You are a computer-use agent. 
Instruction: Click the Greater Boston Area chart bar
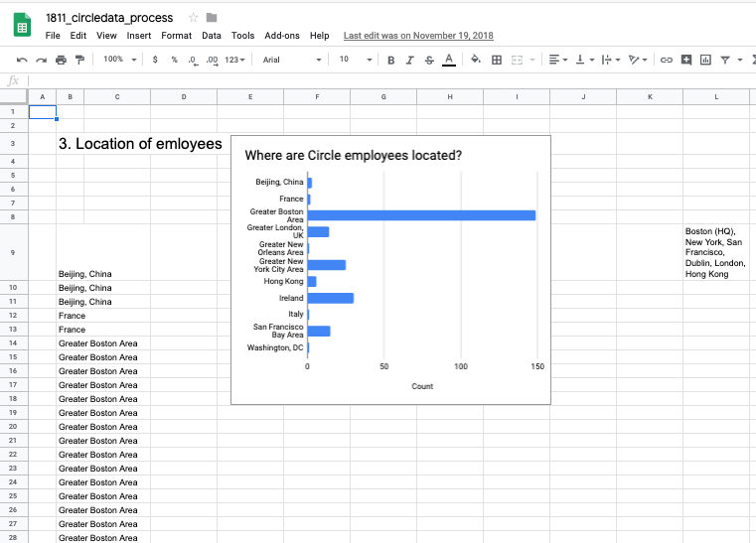(x=421, y=215)
